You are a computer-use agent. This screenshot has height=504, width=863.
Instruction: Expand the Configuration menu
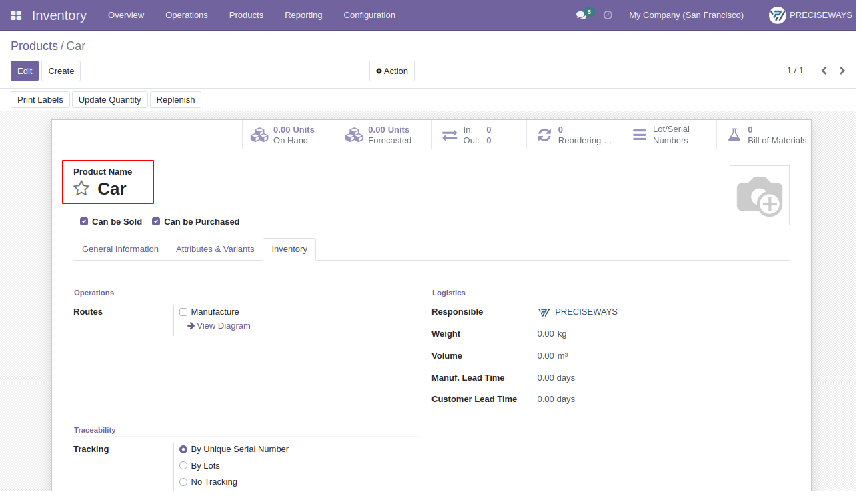coord(369,15)
